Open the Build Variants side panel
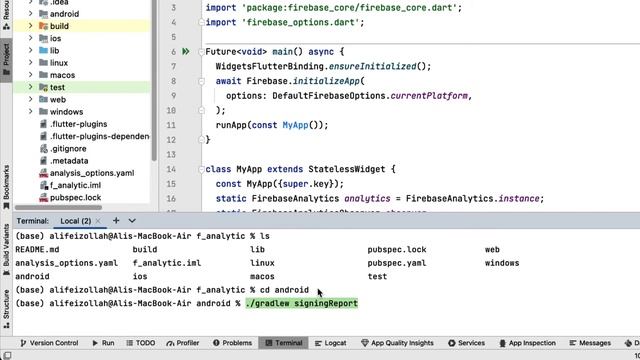The width and height of the screenshot is (640, 360). pyautogui.click(x=6, y=250)
